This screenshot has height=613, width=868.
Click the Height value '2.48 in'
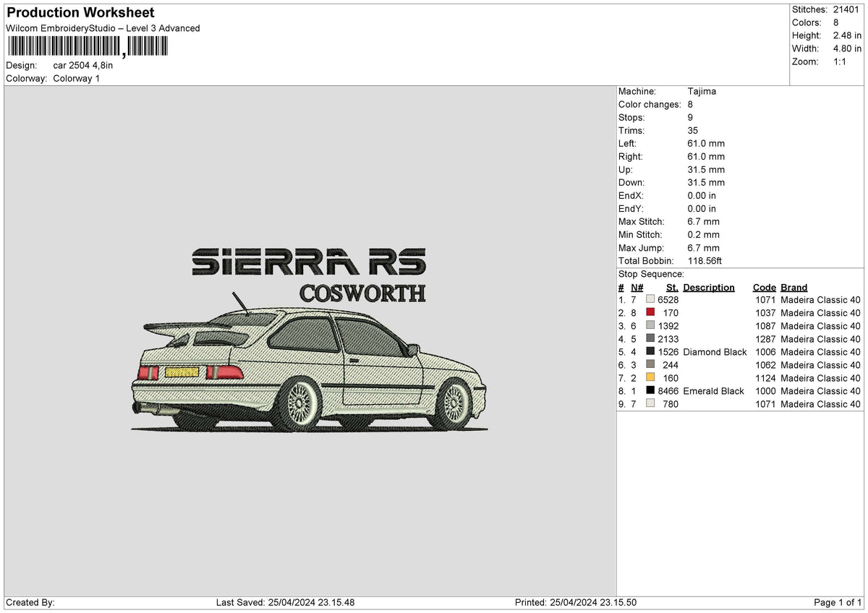[847, 35]
